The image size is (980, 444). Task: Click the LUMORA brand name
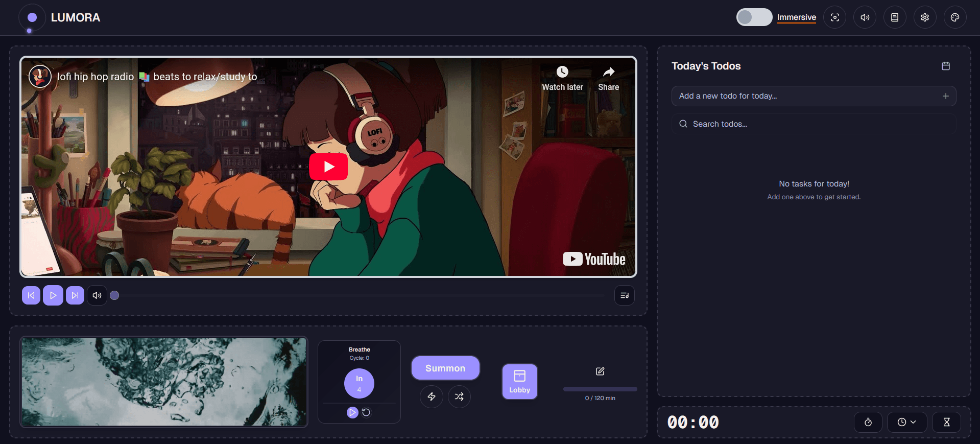(x=76, y=17)
